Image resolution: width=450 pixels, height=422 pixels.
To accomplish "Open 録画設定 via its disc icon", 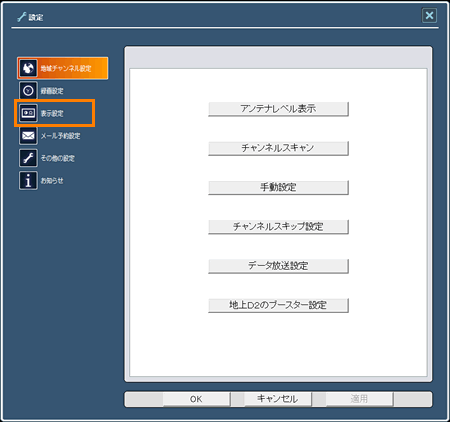I will [28, 91].
